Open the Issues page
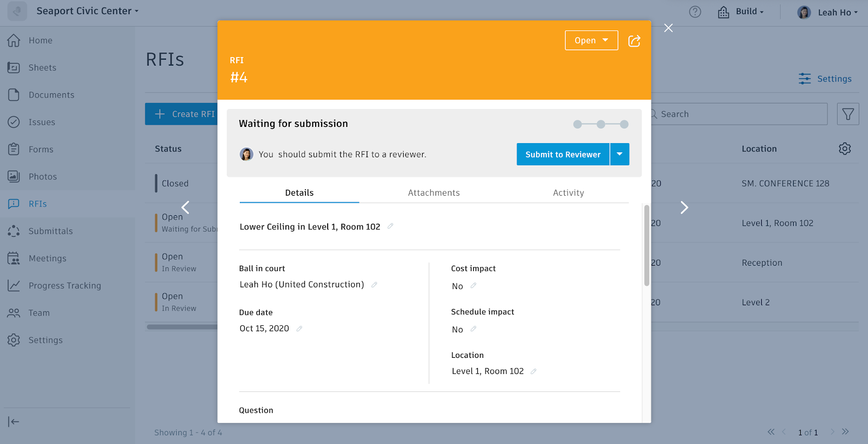This screenshot has width=868, height=444. 42,122
